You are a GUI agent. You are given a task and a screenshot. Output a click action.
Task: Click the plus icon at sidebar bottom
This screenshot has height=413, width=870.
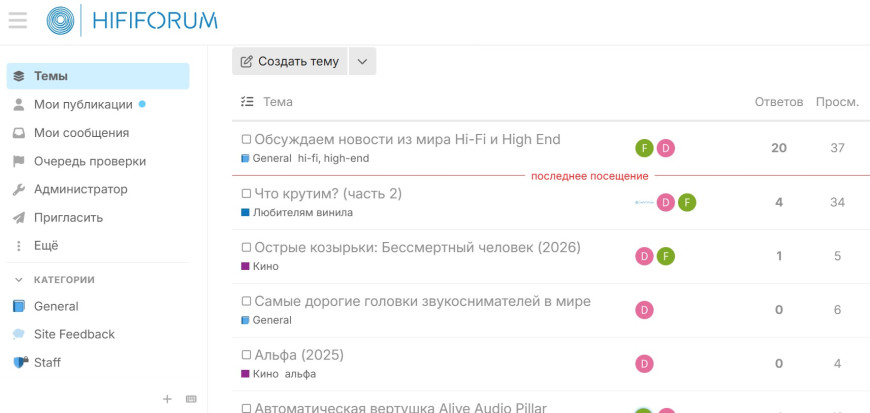coord(168,399)
